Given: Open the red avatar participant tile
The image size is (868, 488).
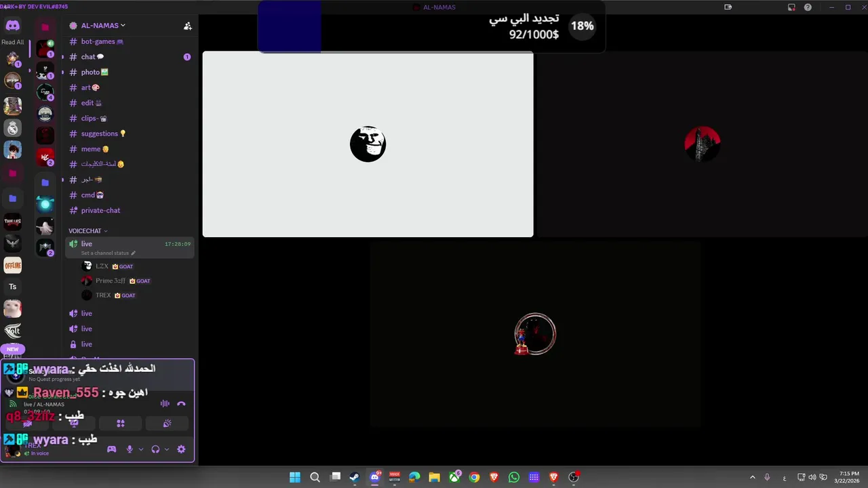Looking at the screenshot, I should (x=702, y=144).
